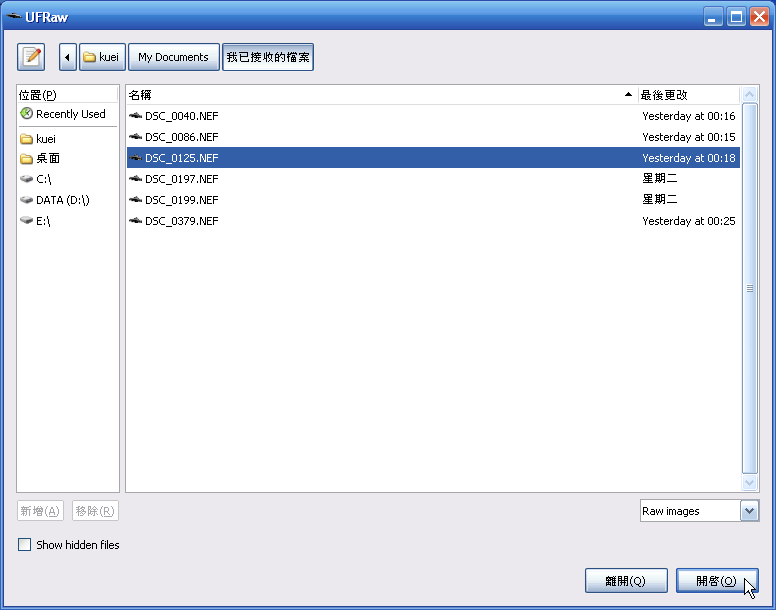Click the scroll up arrow of file list

(749, 94)
